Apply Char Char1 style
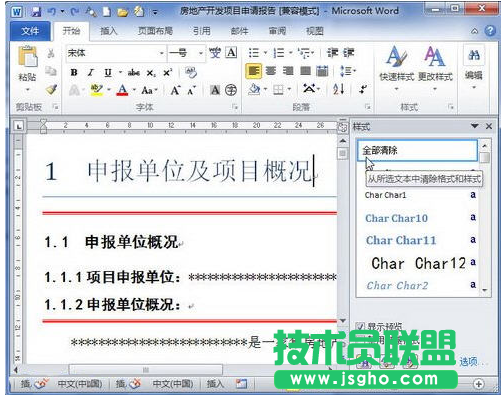Viewport: 501px width, 395px height. (418, 195)
